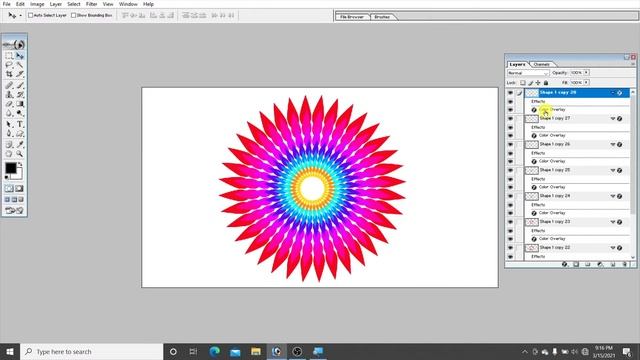The image size is (640, 360).
Task: Toggle Lock all padlock icon
Action: point(546,83)
